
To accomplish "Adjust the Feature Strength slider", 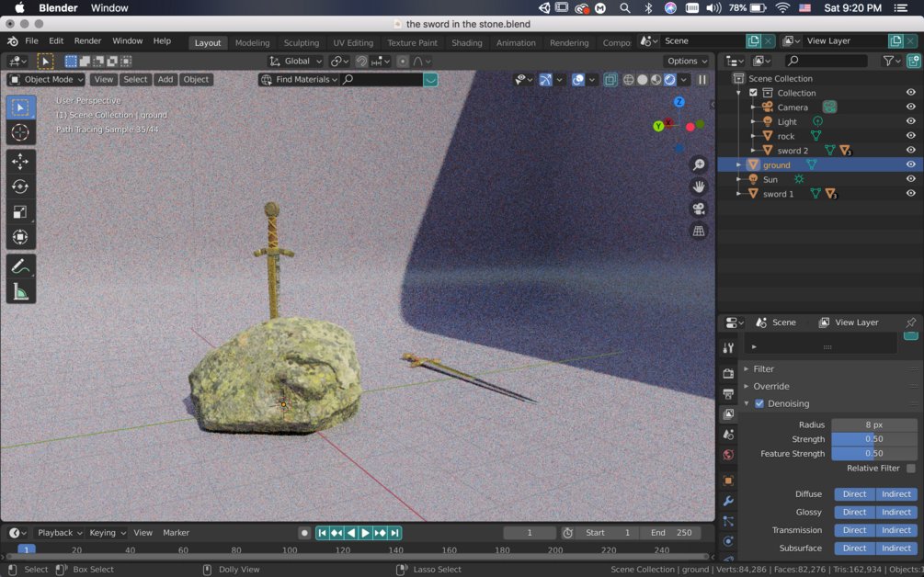I will pos(874,454).
